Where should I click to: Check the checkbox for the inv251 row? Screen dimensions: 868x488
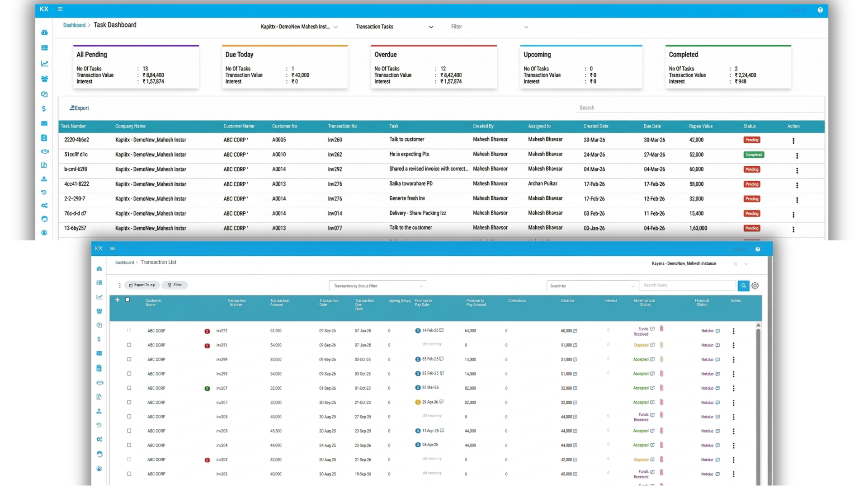129,345
